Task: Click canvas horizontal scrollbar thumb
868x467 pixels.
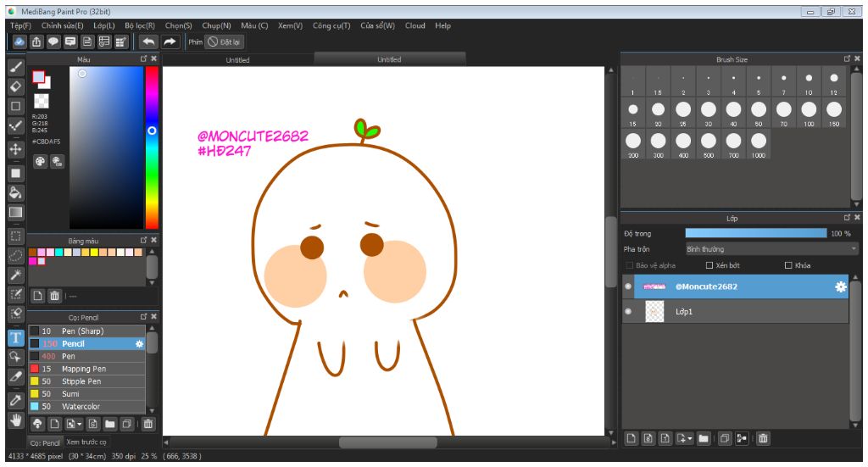Action: pos(387,442)
